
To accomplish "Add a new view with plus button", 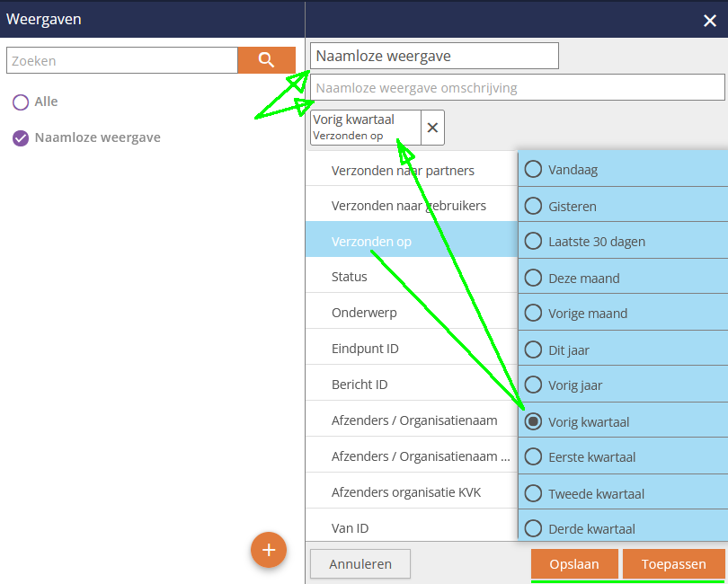I will [x=269, y=550].
